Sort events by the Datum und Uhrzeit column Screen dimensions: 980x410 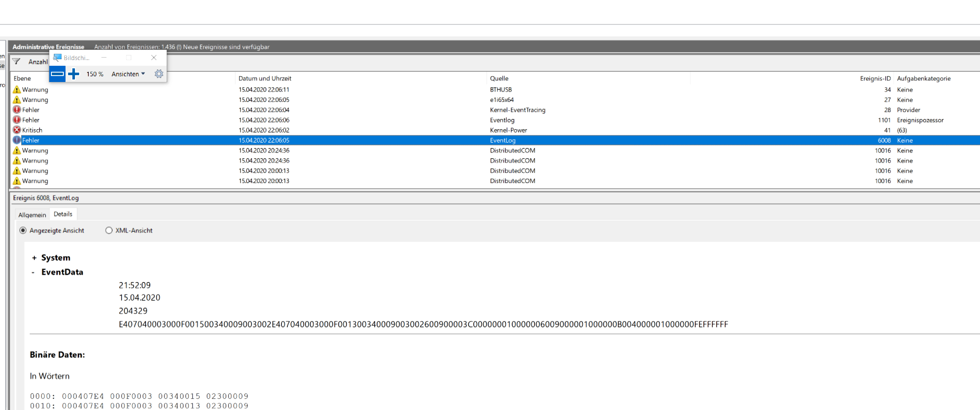[x=265, y=78]
